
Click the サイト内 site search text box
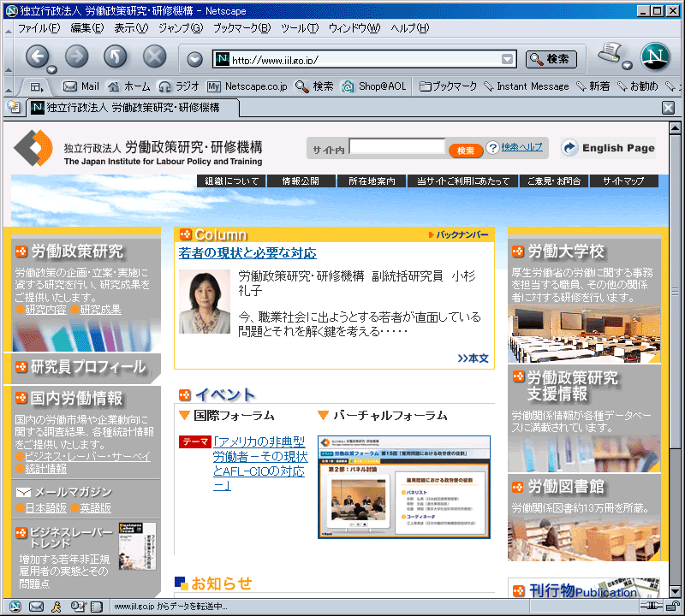click(x=396, y=146)
